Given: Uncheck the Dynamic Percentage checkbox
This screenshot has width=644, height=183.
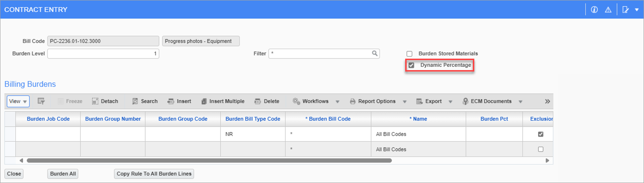Looking at the screenshot, I should coord(411,65).
